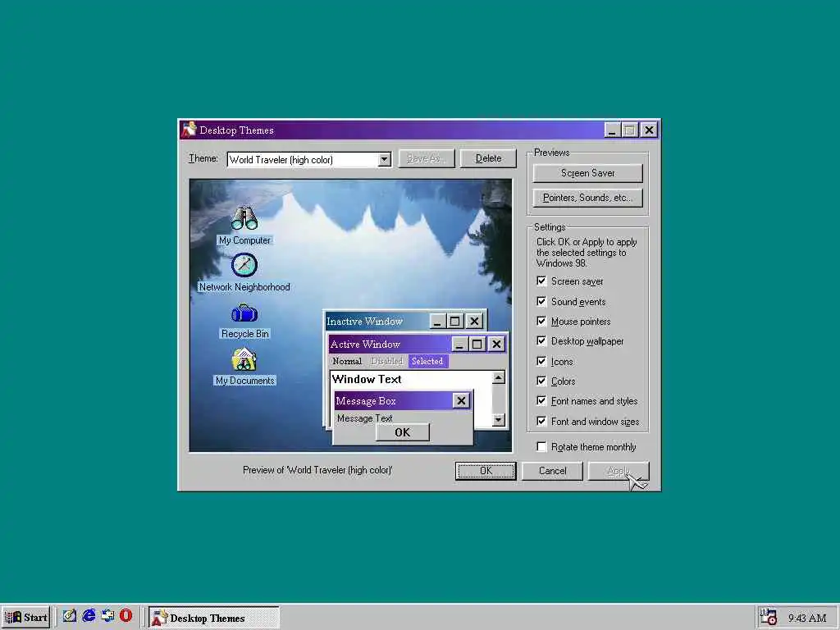
Task: Click the Show Desktop quick launch icon
Action: 69,616
